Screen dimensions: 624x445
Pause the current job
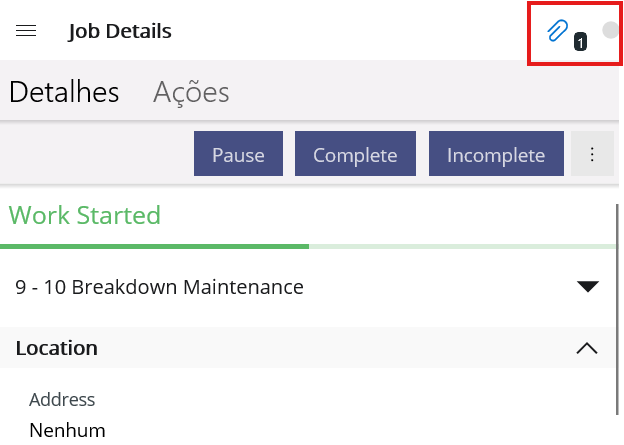(238, 154)
